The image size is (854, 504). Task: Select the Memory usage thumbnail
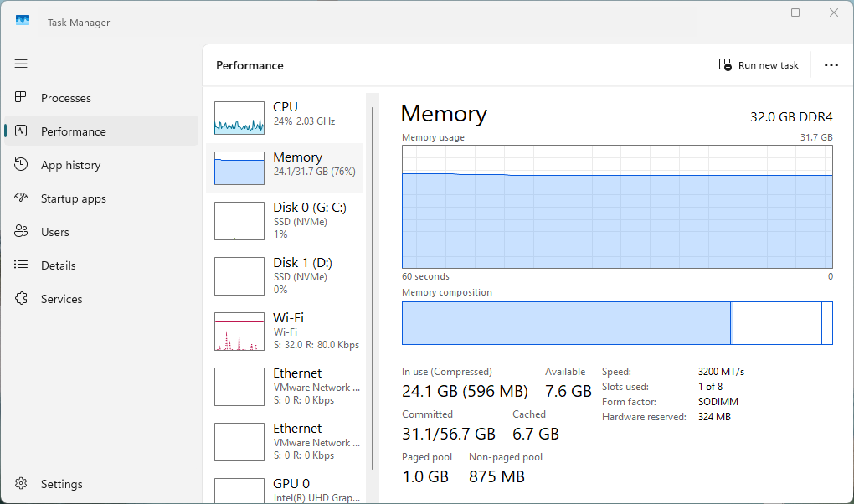click(x=239, y=168)
